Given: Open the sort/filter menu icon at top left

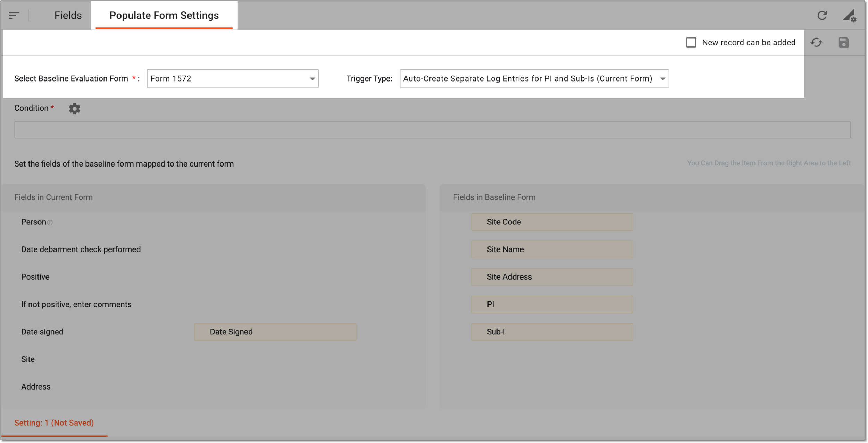Looking at the screenshot, I should [14, 15].
